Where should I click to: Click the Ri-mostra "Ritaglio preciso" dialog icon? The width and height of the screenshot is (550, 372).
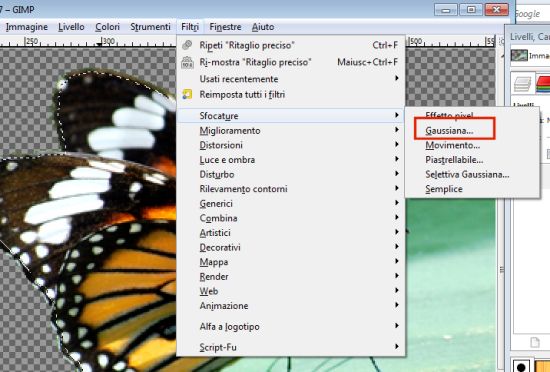187,62
